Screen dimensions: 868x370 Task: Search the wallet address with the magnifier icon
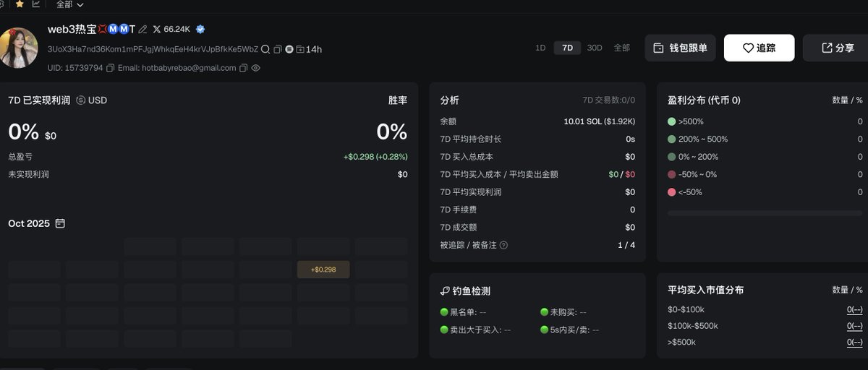coord(265,49)
